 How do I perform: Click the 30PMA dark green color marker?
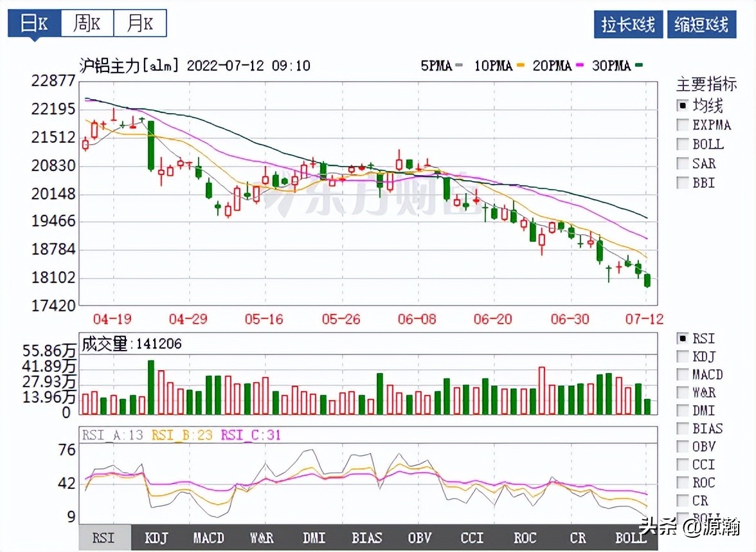coord(639,65)
